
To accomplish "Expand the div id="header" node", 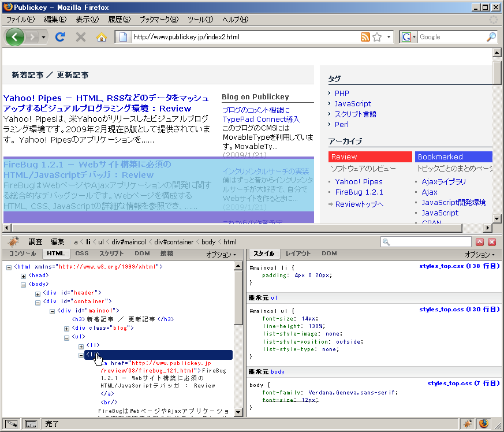I will 38,294.
